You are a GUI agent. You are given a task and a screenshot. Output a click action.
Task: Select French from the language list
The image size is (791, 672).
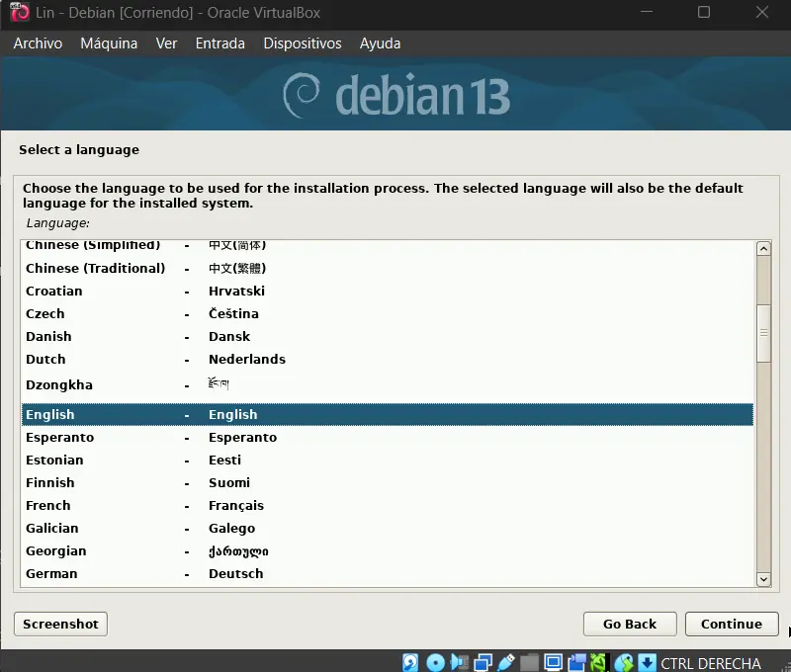48,505
